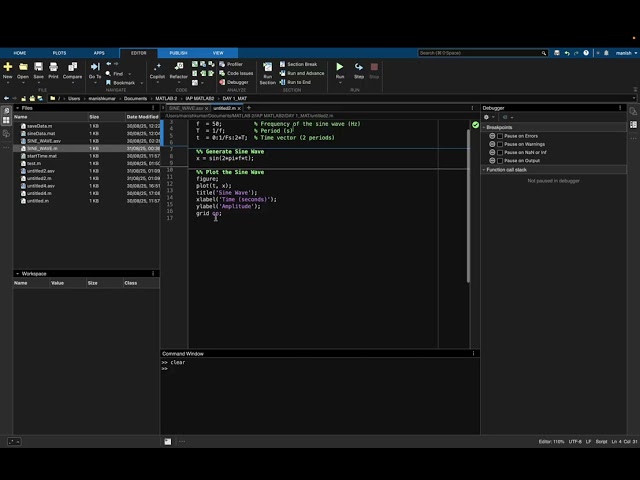Collapse the Function call stack section
The width and height of the screenshot is (640, 480).
pos(484,169)
